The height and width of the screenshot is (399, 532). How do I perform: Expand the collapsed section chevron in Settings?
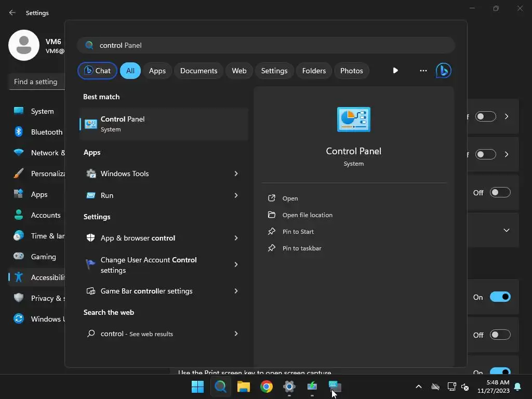click(x=506, y=230)
